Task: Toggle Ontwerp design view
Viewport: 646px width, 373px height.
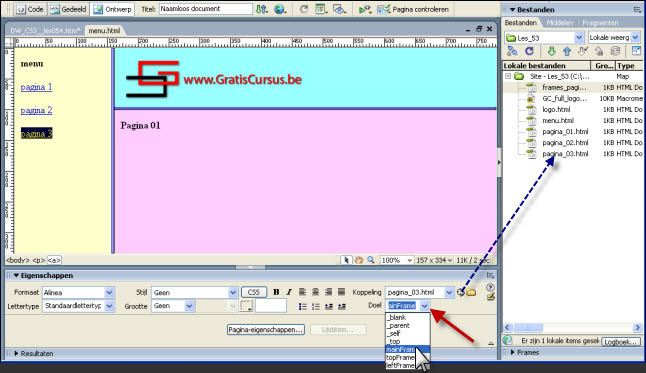Action: point(112,9)
